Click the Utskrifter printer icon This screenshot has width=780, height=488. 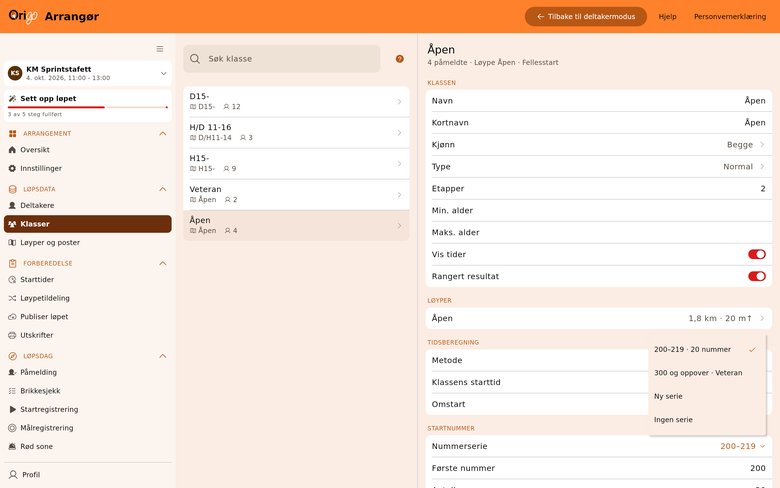(12, 335)
